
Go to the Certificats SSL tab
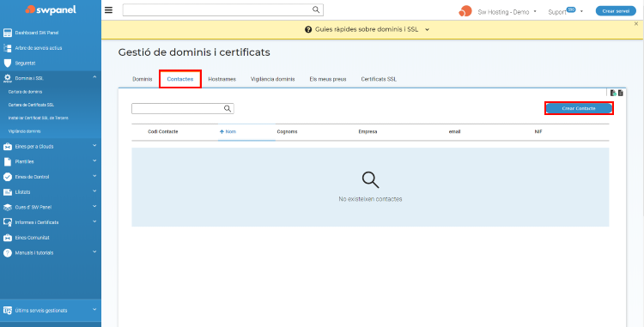(x=379, y=79)
